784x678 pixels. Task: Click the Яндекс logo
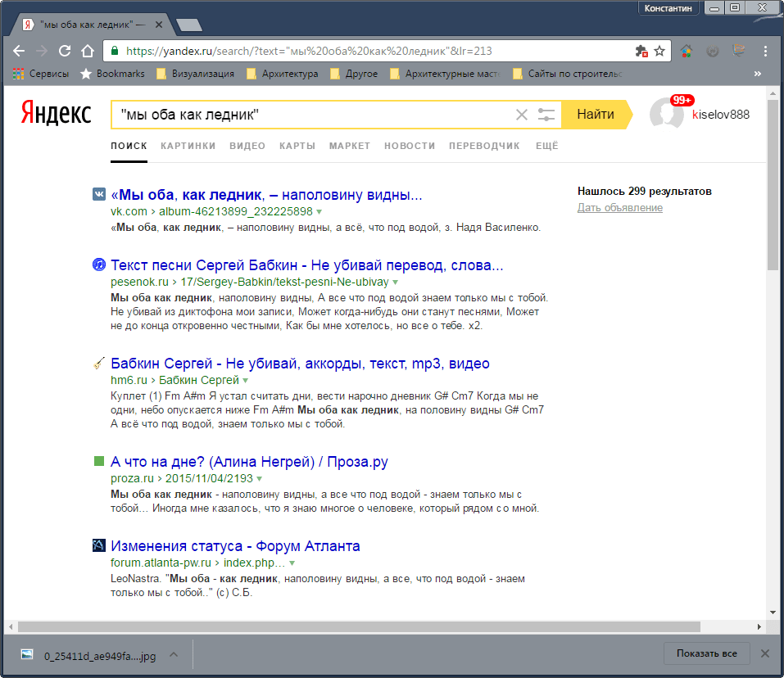click(56, 112)
